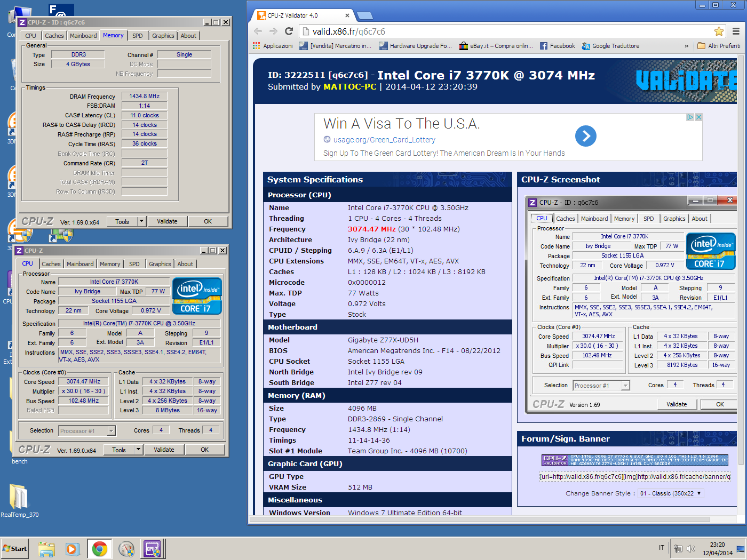Close the Visa advertisement with its X
The height and width of the screenshot is (560, 747).
tap(698, 117)
